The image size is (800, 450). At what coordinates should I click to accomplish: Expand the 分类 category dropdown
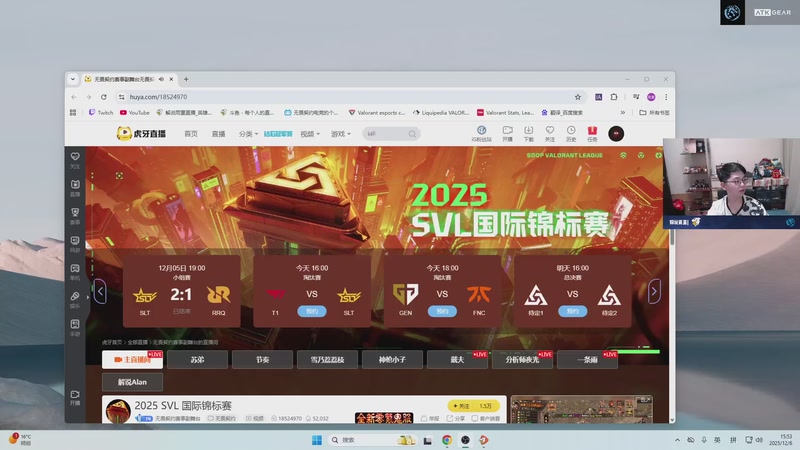coord(248,134)
